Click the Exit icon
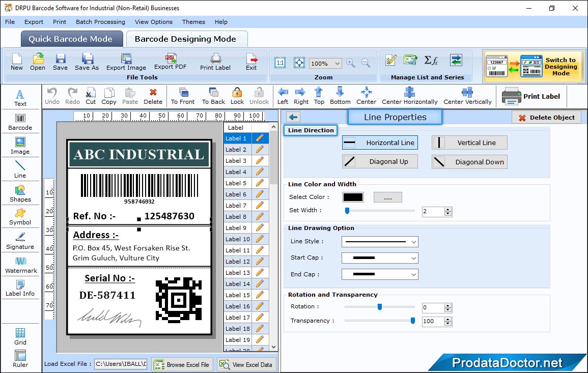This screenshot has width=588, height=373. 251,62
